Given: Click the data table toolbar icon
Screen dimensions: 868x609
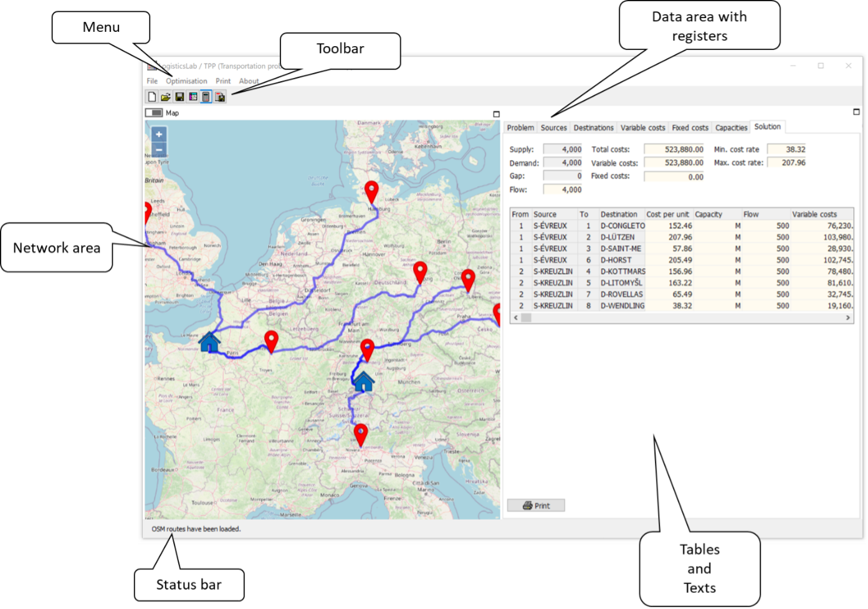Looking at the screenshot, I should (193, 97).
